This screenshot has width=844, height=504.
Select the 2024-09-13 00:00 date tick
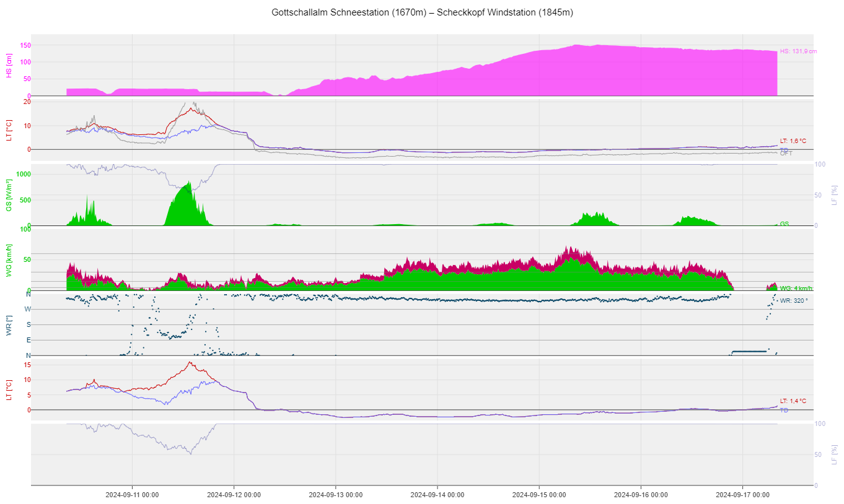335,495
